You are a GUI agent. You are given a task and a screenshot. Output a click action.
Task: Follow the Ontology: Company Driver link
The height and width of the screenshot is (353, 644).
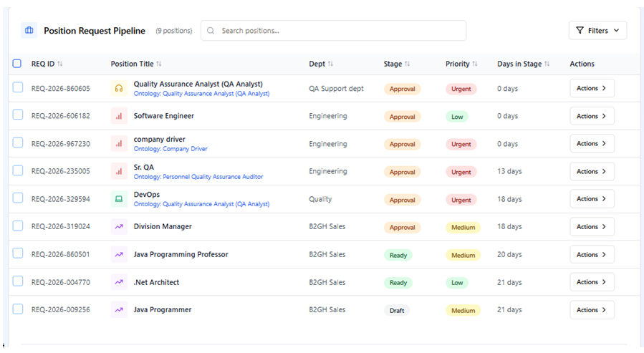coord(170,149)
